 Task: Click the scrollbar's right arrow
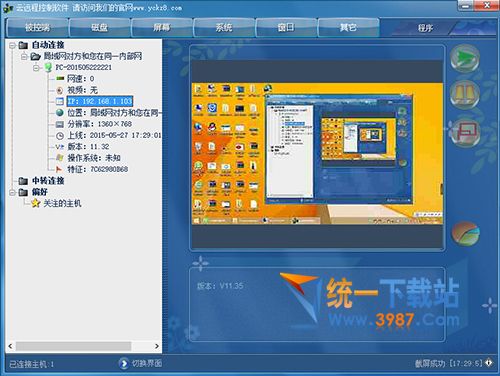[156, 346]
